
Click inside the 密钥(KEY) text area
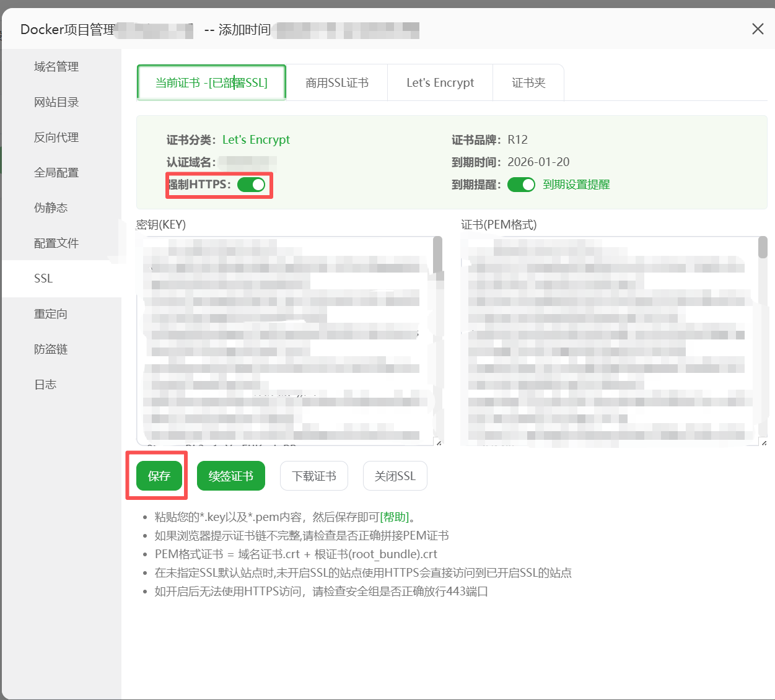click(x=285, y=341)
